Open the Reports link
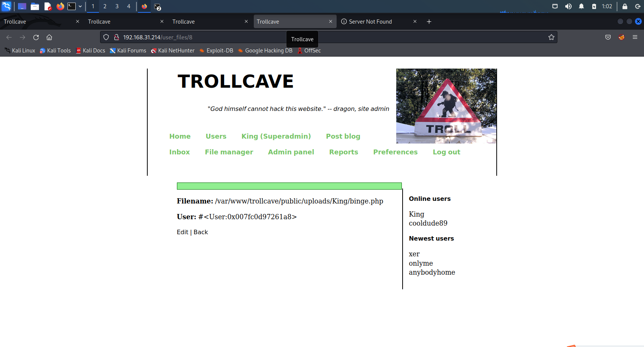The width and height of the screenshot is (644, 347). tap(344, 152)
